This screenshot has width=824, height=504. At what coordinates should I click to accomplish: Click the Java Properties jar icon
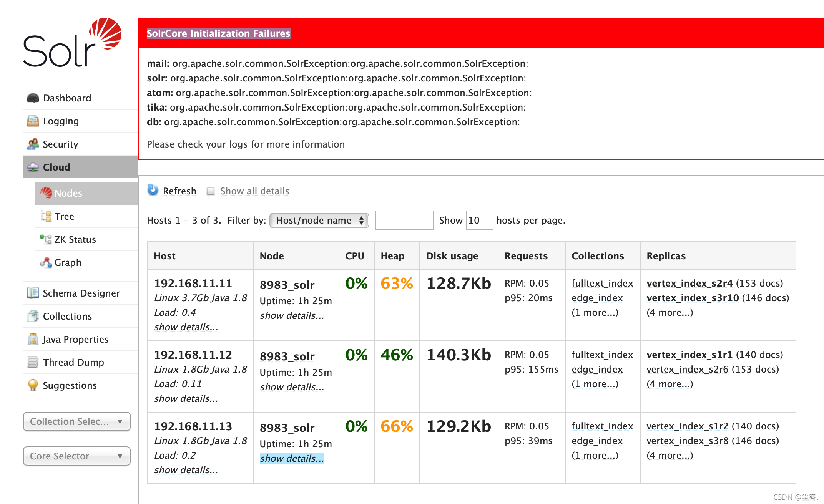(x=33, y=339)
